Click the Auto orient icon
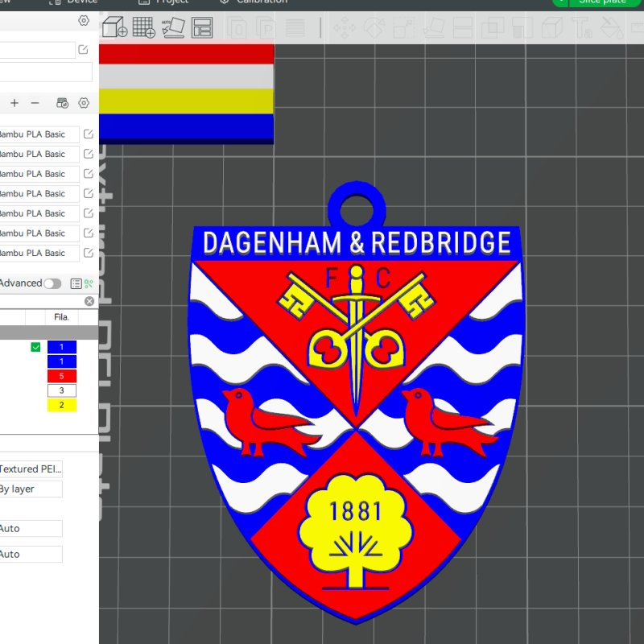Screen dimensions: 644x644 click(173, 27)
